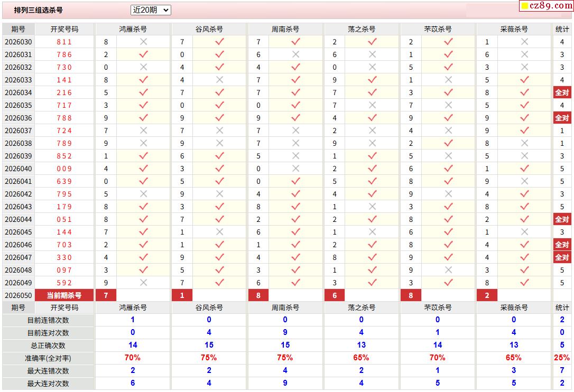Image resolution: width=574 pixels, height=392 pixels.
Task: Click 芣苡杀号 checkmark in row 2026049
Action: 448,283
